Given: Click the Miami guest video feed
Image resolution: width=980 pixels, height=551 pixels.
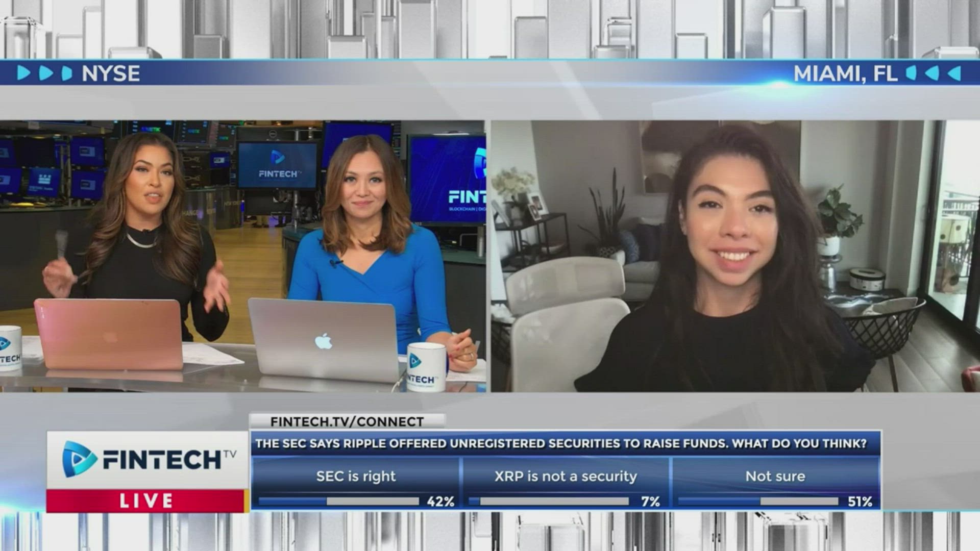Looking at the screenshot, I should coord(735,256).
